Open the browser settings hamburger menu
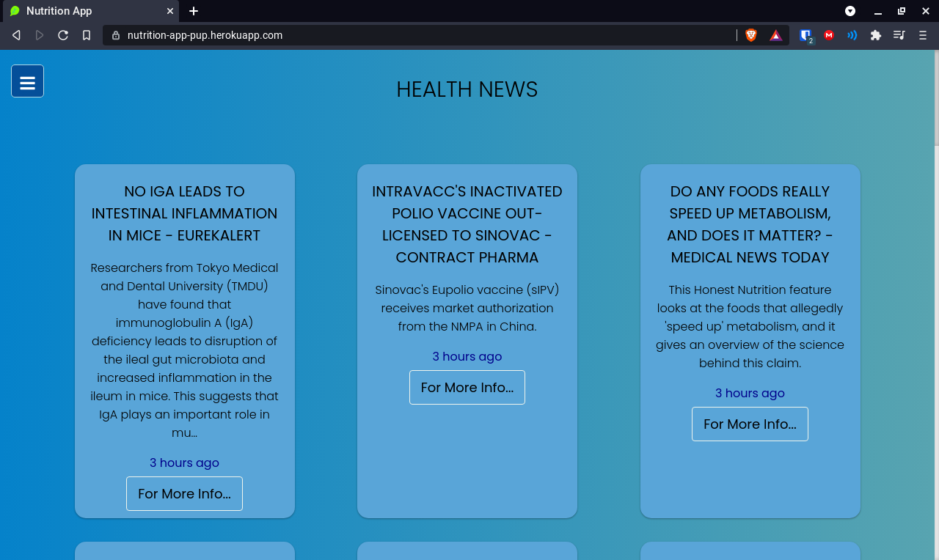939x560 pixels. 922,34
